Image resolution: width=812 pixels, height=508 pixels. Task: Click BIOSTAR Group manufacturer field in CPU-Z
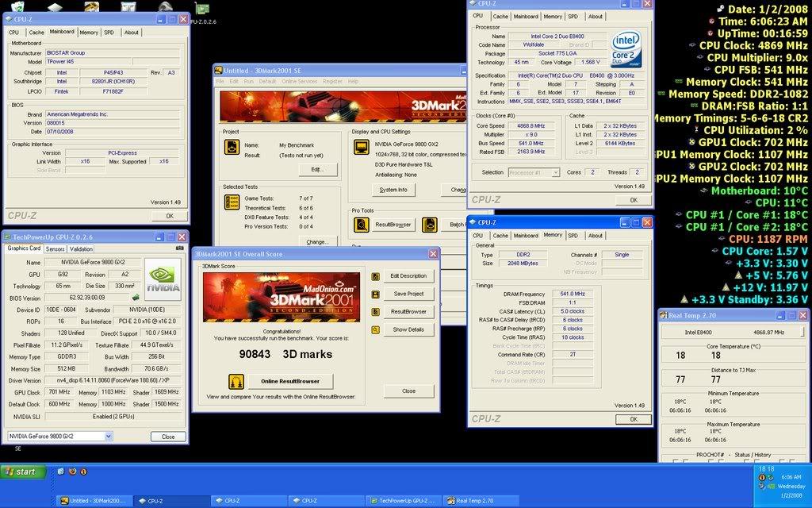click(113, 53)
